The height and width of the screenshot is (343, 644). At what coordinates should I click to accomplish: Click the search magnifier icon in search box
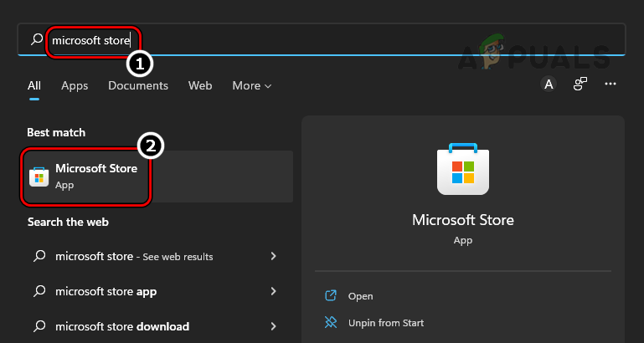[36, 39]
